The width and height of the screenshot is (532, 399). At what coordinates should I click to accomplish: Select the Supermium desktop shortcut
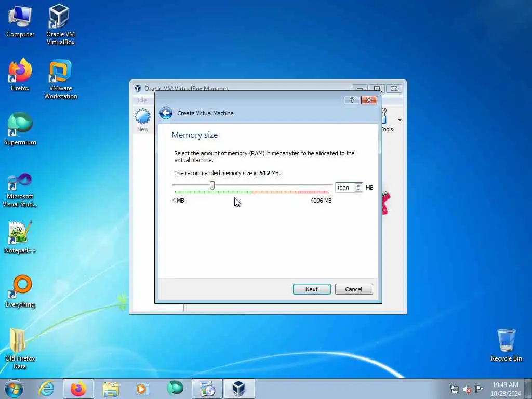tap(20, 129)
